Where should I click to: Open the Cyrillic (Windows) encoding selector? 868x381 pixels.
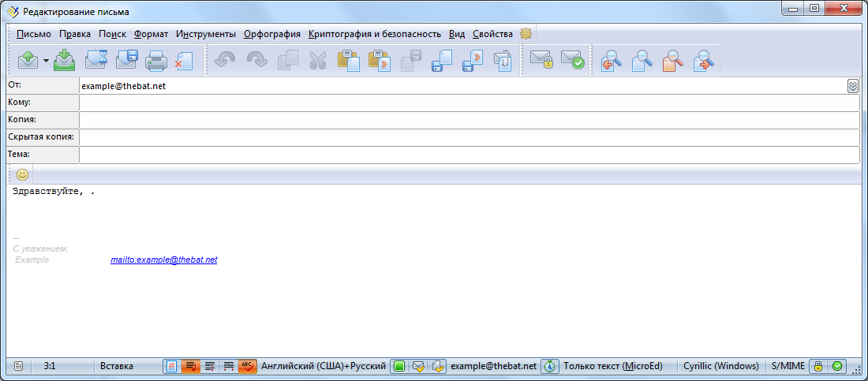(720, 366)
